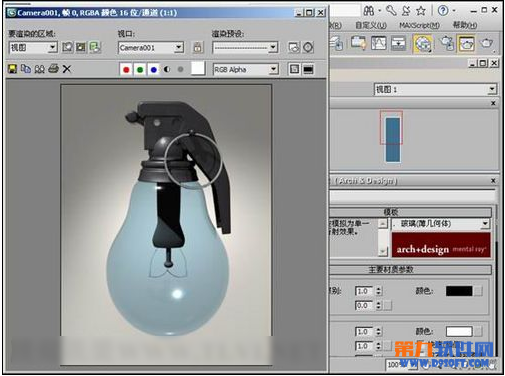Click the blue question mark help icon
505x376 pixels.
pyautogui.click(x=443, y=11)
